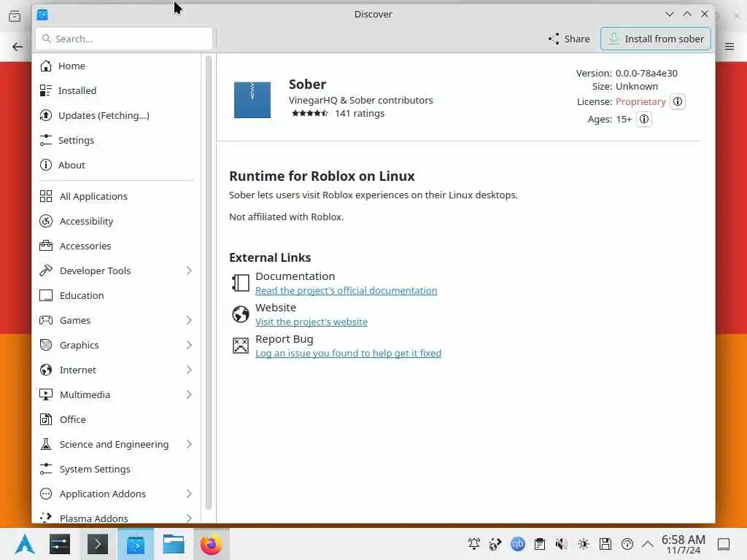
Task: Open the application launcher in taskbar
Action: tap(24, 544)
